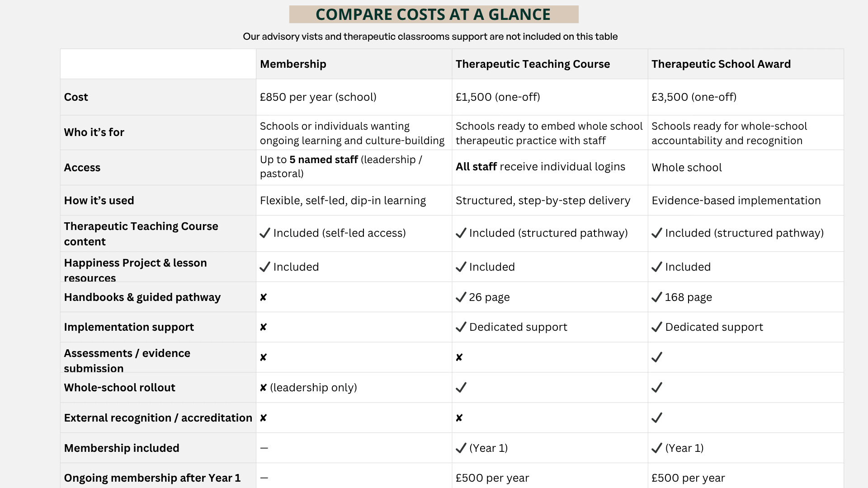Click the 'Therapeutic School Award' column header

tap(721, 64)
